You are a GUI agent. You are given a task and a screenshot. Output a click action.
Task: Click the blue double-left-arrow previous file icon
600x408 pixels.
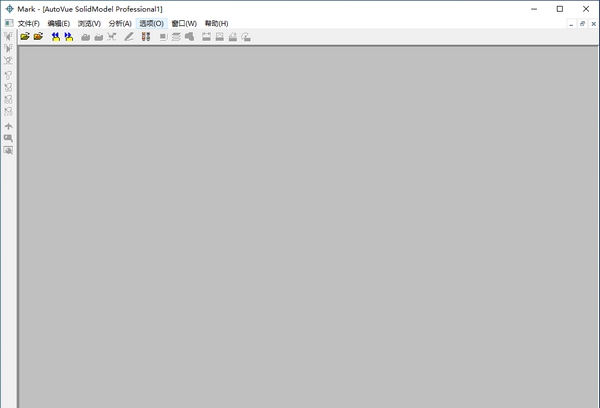(56, 37)
